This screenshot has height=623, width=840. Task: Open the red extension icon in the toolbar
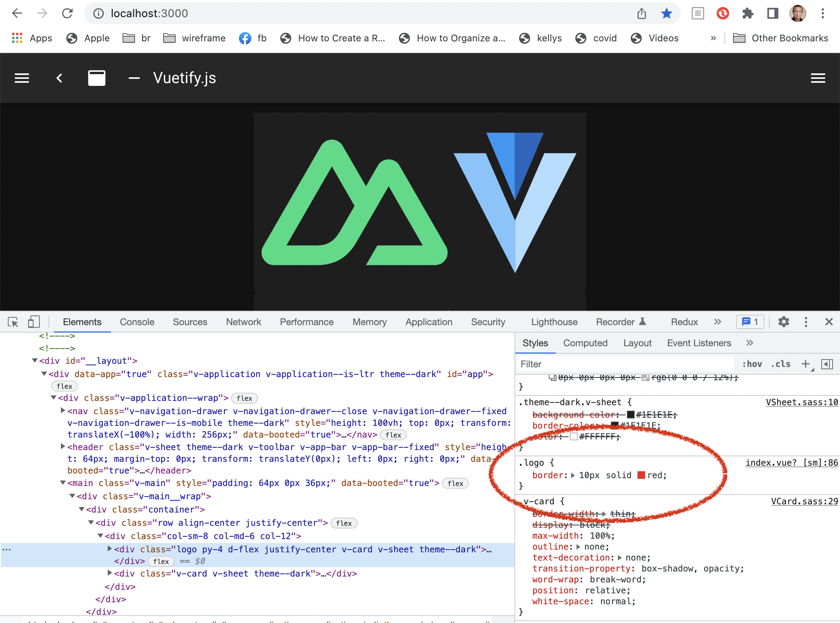tap(723, 14)
